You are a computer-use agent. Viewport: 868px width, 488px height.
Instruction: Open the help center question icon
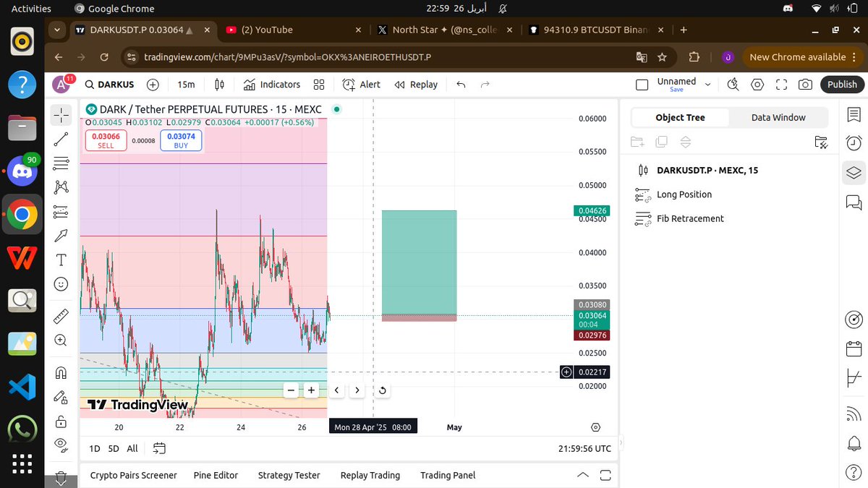[x=854, y=472]
